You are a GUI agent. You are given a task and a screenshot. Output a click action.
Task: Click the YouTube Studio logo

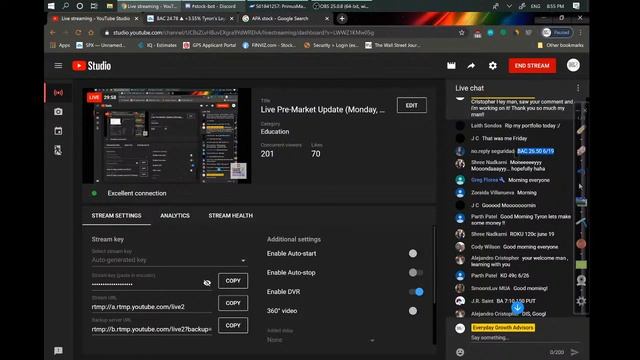[x=91, y=66]
